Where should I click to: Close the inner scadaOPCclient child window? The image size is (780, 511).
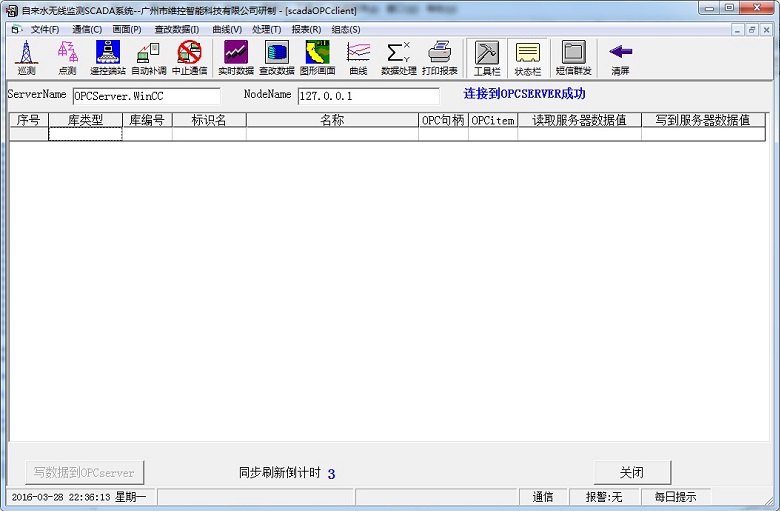[x=767, y=30]
